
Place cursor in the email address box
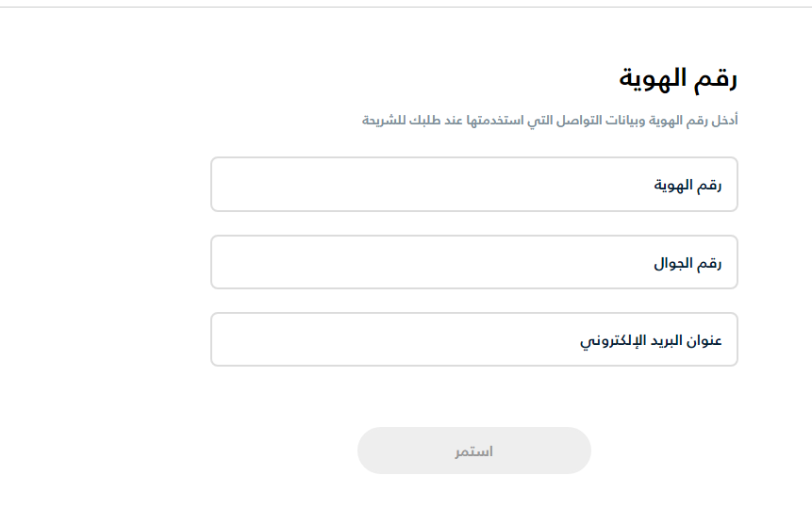[473, 339]
